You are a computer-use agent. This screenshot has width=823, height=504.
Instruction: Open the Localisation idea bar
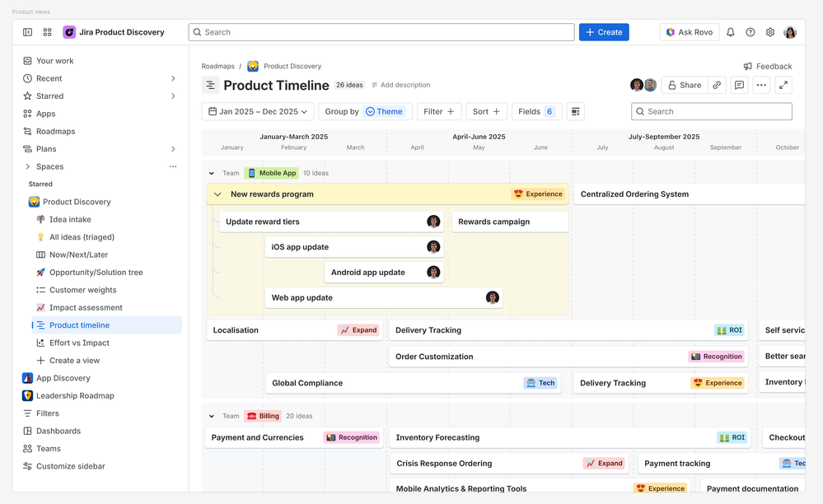[x=295, y=330]
